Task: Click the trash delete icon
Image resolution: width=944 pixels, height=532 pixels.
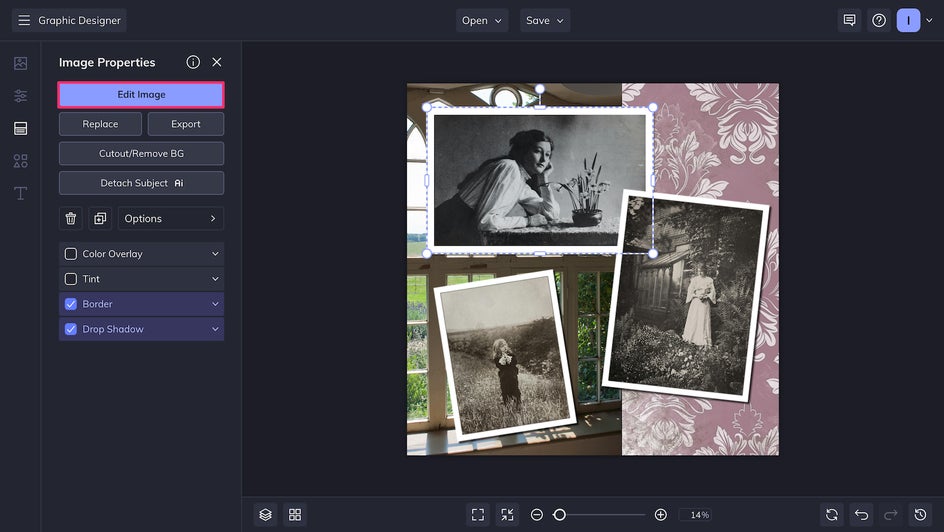Action: click(71, 218)
